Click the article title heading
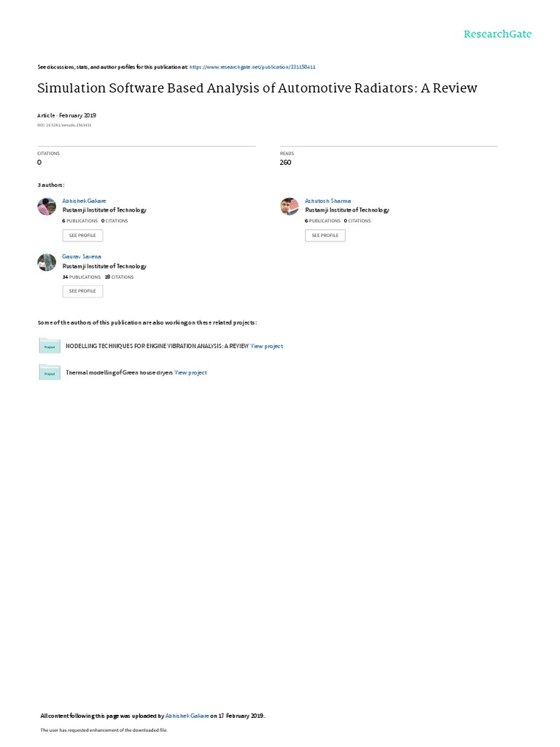 (257, 88)
